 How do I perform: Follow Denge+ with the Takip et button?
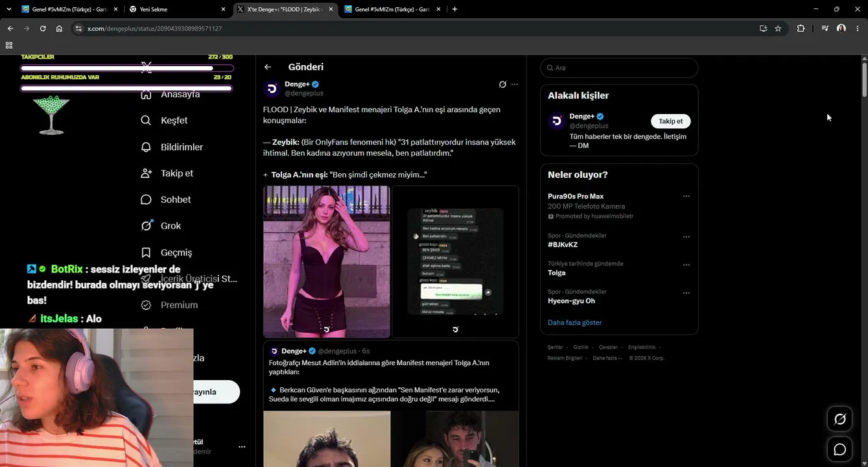pos(670,121)
